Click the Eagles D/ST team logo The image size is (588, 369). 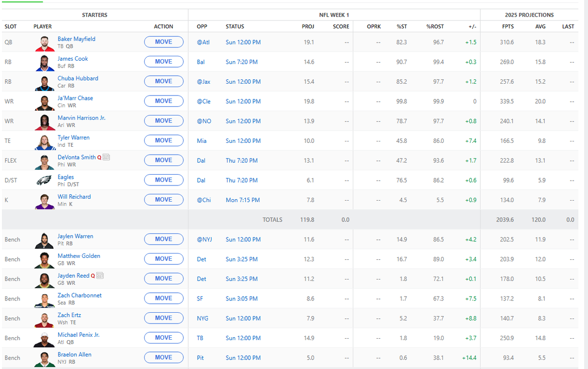pos(45,181)
